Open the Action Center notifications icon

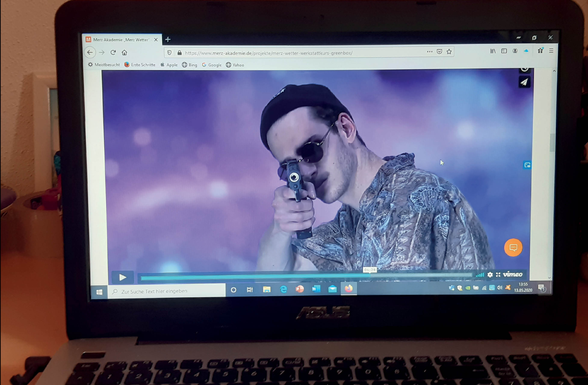542,288
